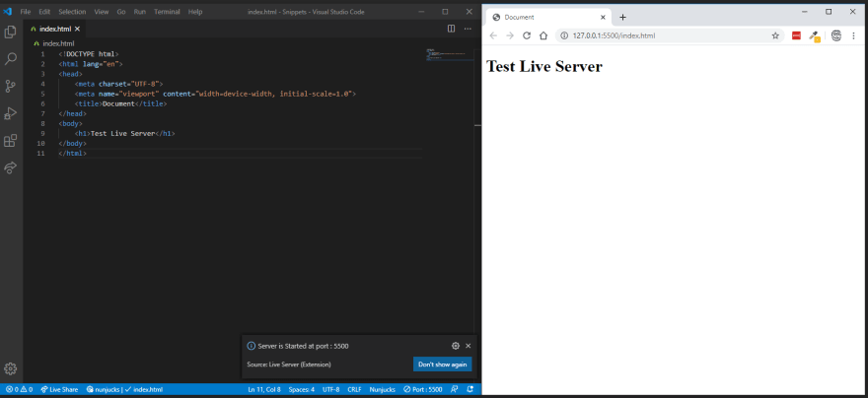
Task: Dismiss the Server is Started notification
Action: [469, 346]
